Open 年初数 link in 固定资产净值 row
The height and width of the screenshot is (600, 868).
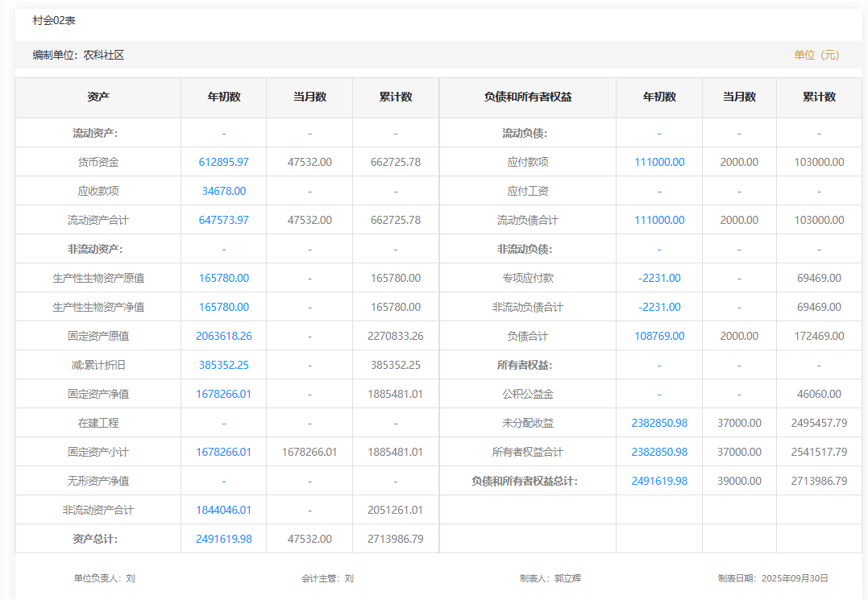[x=223, y=394]
